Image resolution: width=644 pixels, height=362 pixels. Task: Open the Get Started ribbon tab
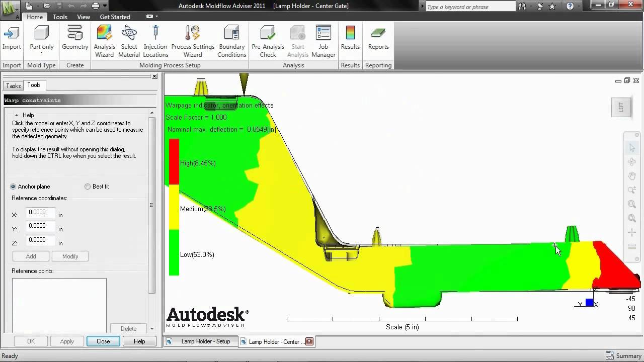pos(115,17)
